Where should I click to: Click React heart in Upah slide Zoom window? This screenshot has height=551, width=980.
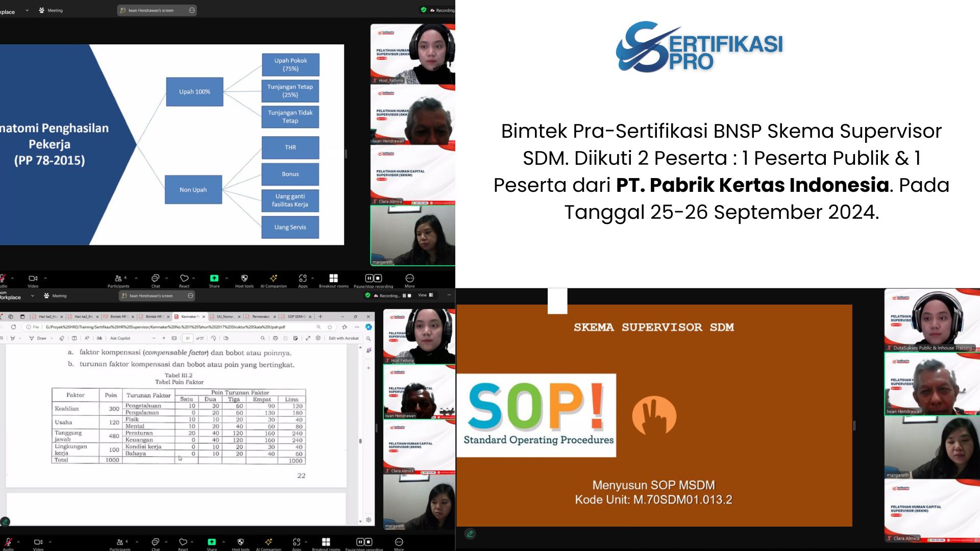(184, 280)
